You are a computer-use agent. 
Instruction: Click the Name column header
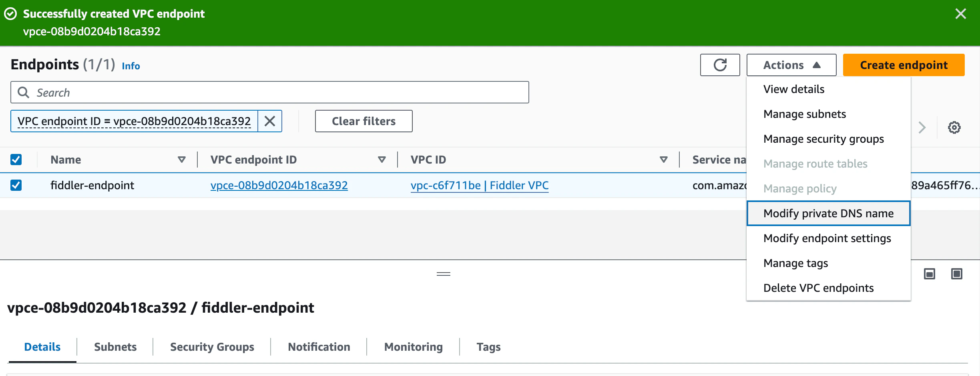[66, 160]
